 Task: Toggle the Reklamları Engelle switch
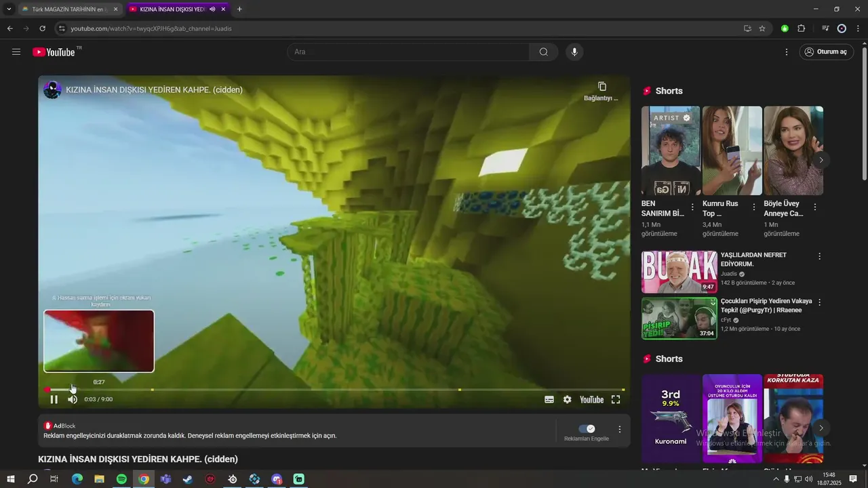point(587,429)
